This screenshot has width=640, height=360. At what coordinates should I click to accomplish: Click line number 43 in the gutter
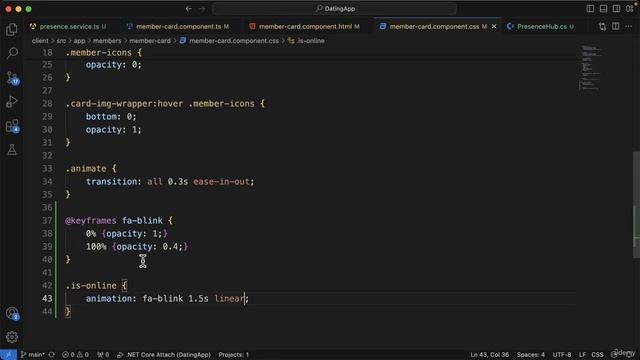coord(47,298)
